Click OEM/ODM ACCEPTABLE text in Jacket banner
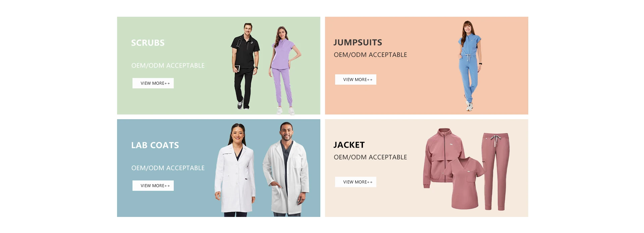644x233 pixels. (x=370, y=157)
